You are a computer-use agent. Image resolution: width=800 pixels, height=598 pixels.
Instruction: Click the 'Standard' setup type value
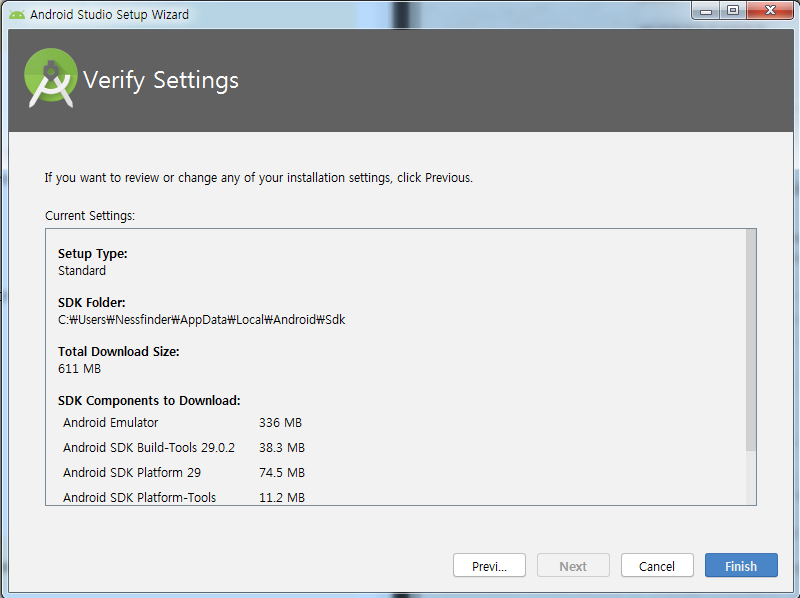(82, 270)
